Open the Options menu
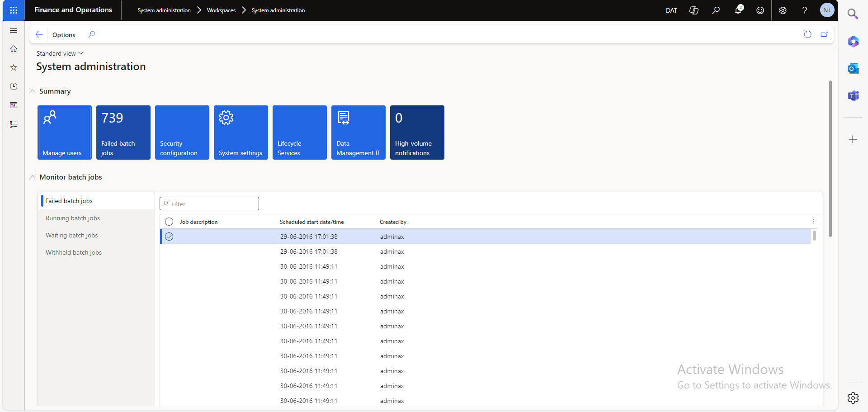Image resolution: width=868 pixels, height=412 pixels. point(64,35)
